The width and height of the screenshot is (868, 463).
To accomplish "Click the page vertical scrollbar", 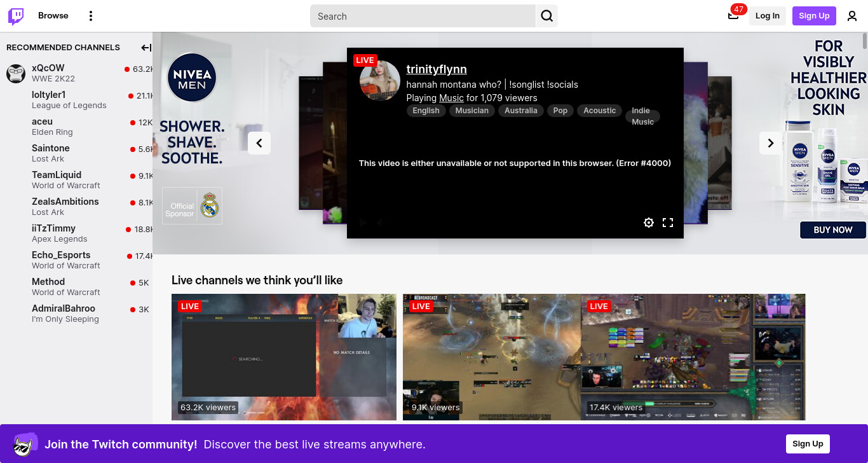I will pyautogui.click(x=865, y=41).
